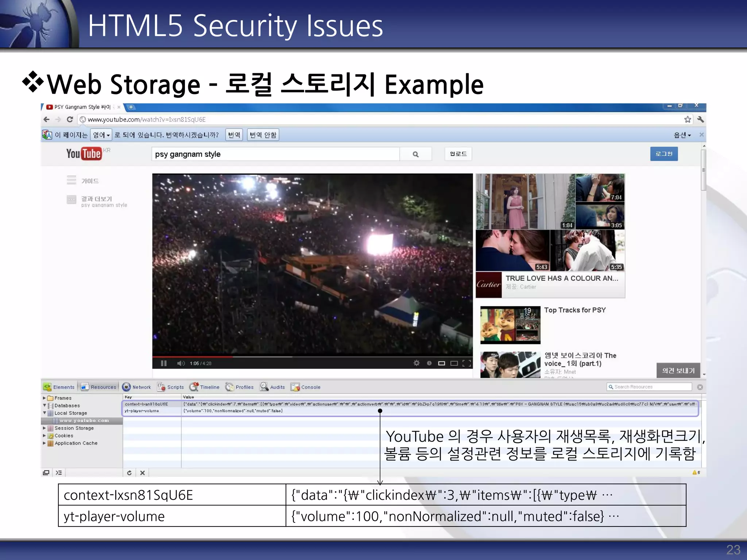Click the 번역 안함 button
This screenshot has width=747, height=560.
[x=263, y=135]
